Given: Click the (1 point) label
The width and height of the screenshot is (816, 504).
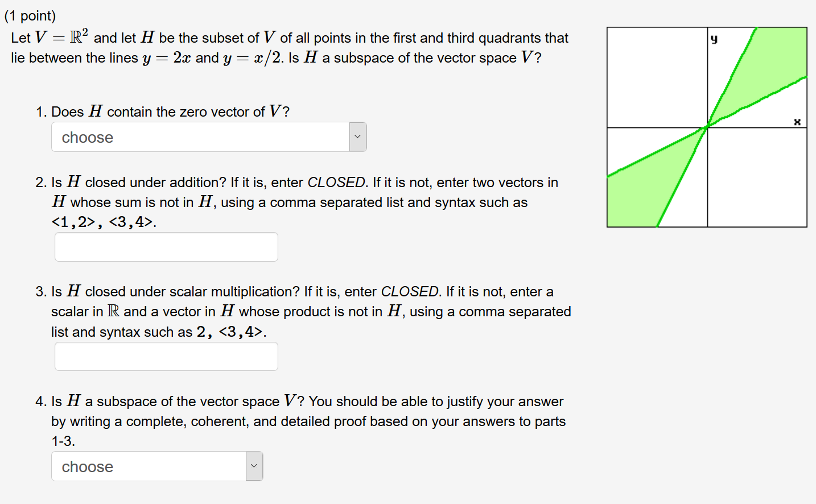Looking at the screenshot, I should 30,15.
